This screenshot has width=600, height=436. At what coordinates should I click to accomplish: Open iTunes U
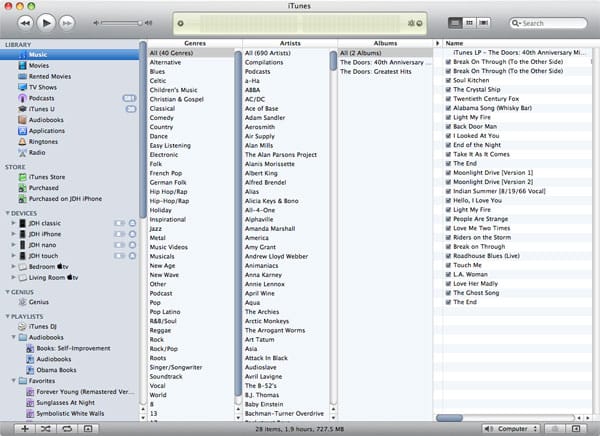(41, 109)
